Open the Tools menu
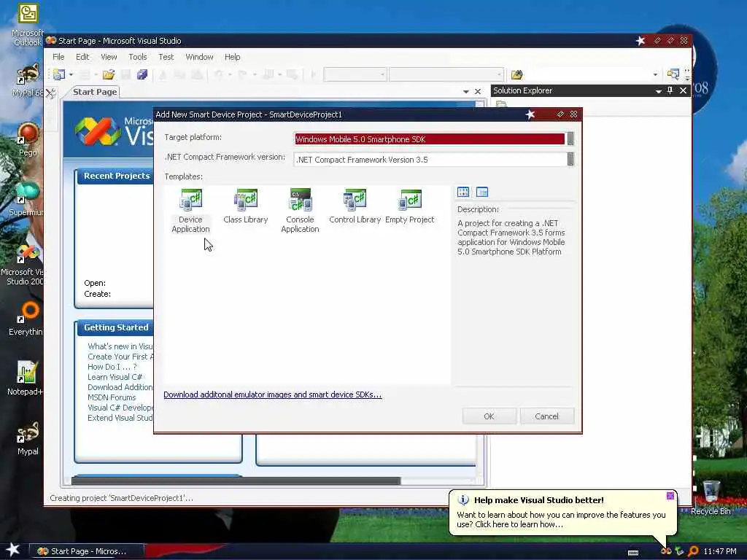This screenshot has height=560, width=747. 138,57
